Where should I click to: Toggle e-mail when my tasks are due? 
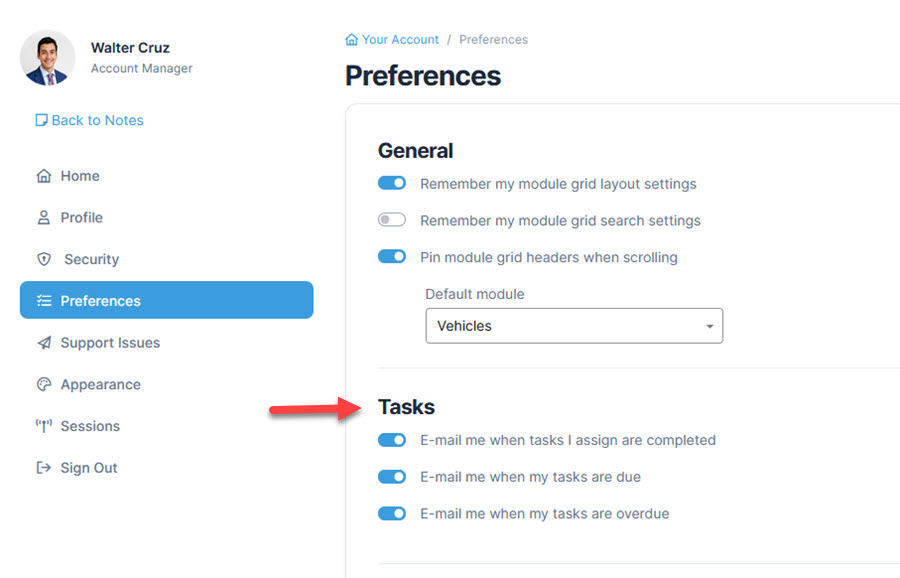point(392,477)
